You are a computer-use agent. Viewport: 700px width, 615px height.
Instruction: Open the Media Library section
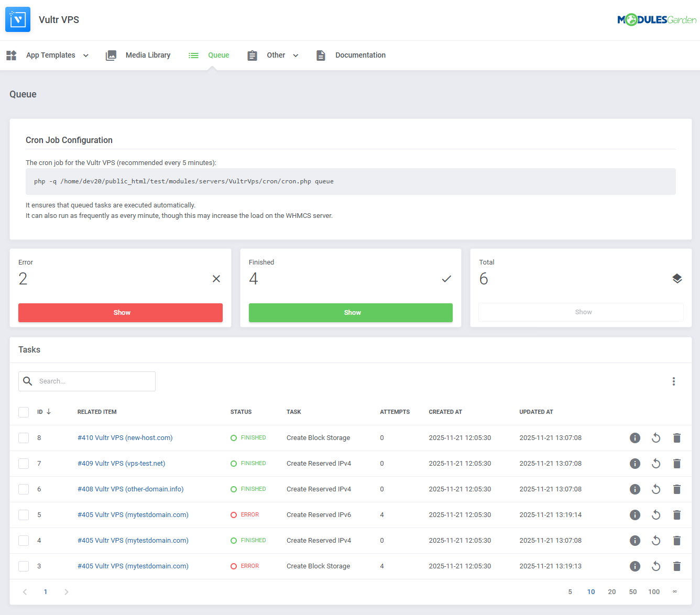click(148, 55)
